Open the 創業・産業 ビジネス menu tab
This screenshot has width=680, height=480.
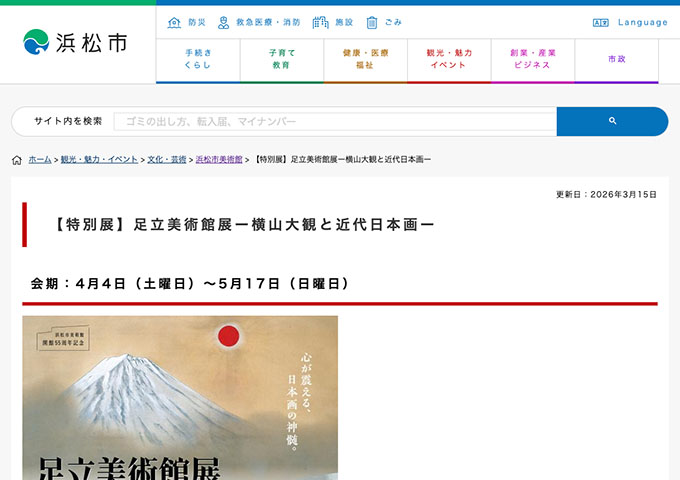point(533,59)
